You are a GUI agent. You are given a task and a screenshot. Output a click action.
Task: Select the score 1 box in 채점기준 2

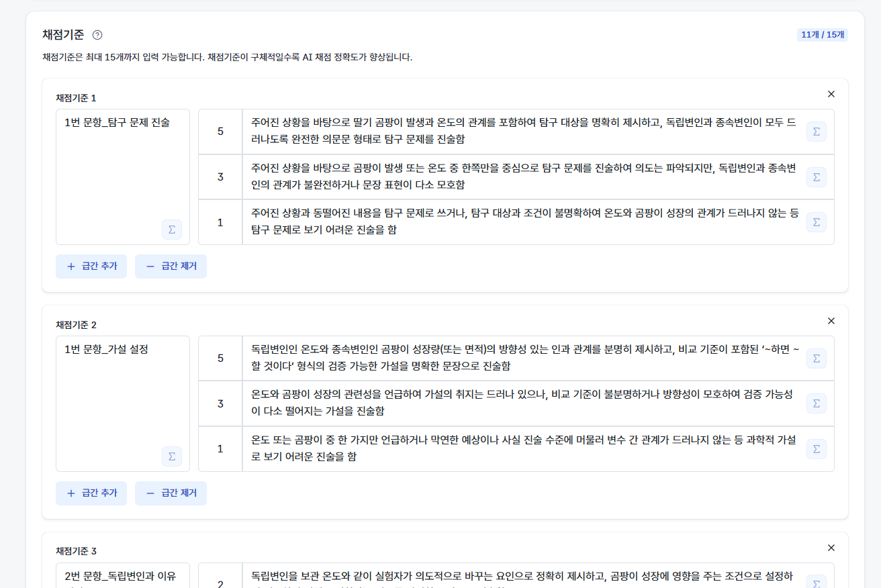click(220, 449)
